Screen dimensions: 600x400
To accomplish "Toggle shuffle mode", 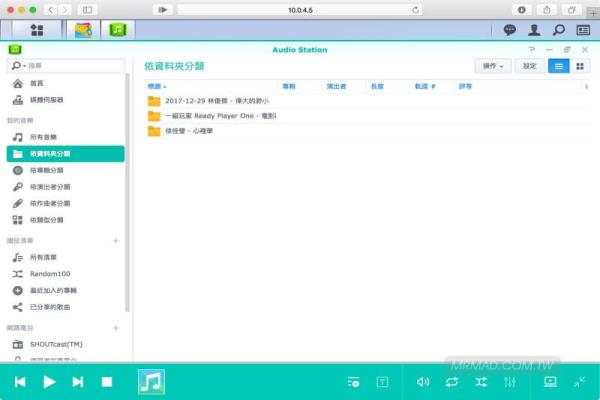I will (x=481, y=382).
